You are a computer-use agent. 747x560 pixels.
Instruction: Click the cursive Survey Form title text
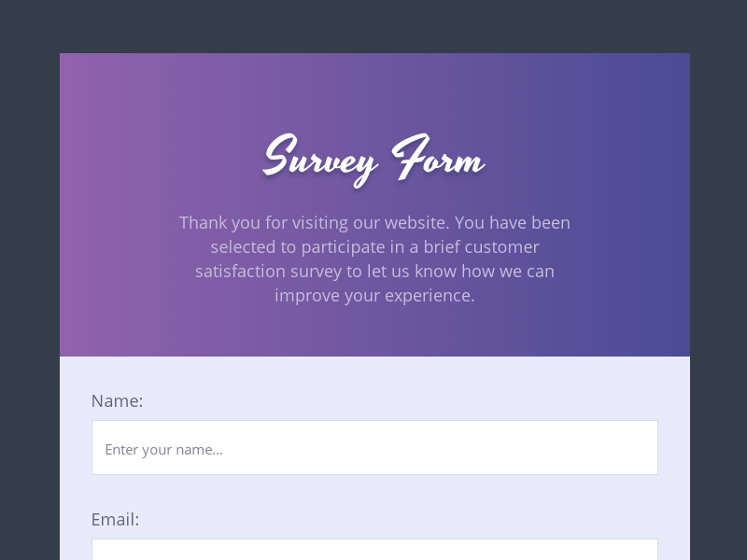pos(373,161)
